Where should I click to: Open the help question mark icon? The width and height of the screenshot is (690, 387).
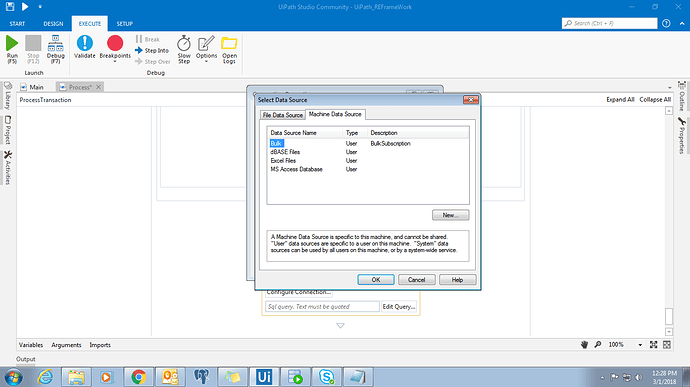point(666,23)
